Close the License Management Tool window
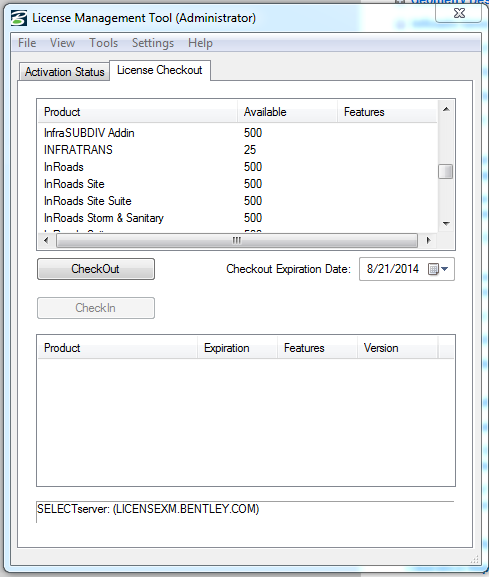 [x=459, y=13]
